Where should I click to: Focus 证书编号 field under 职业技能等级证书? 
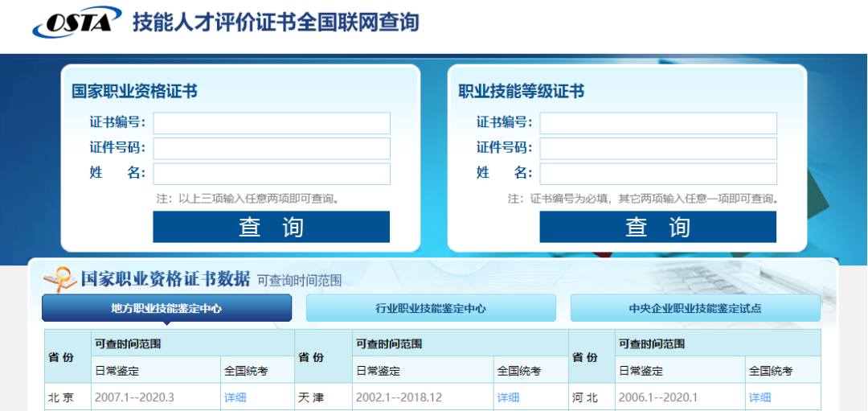click(658, 123)
